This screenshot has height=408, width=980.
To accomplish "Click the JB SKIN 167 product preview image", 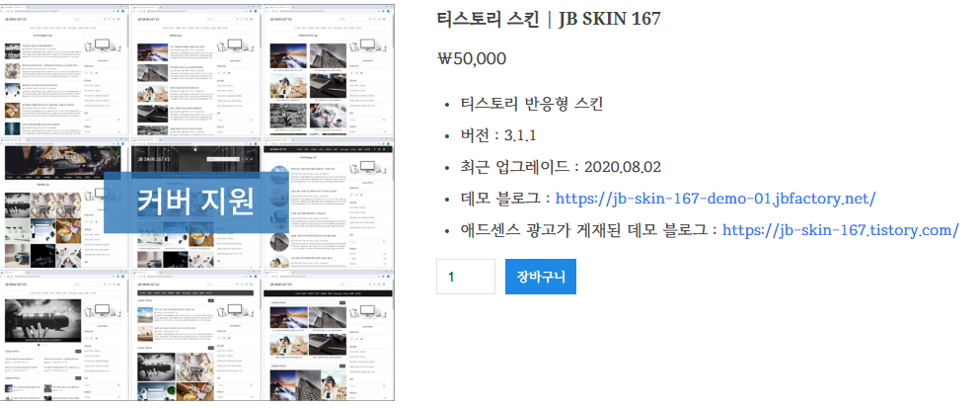I will tap(197, 203).
